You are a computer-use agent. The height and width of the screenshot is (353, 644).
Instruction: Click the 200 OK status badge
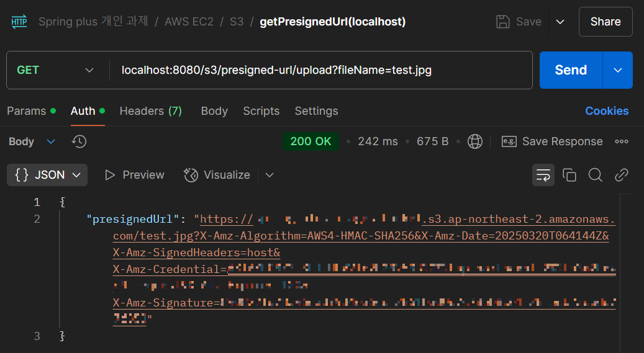[x=311, y=141]
